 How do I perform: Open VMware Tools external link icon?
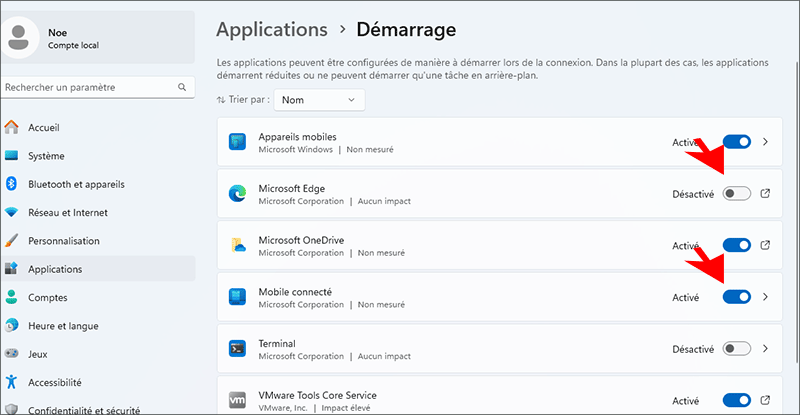(x=765, y=400)
